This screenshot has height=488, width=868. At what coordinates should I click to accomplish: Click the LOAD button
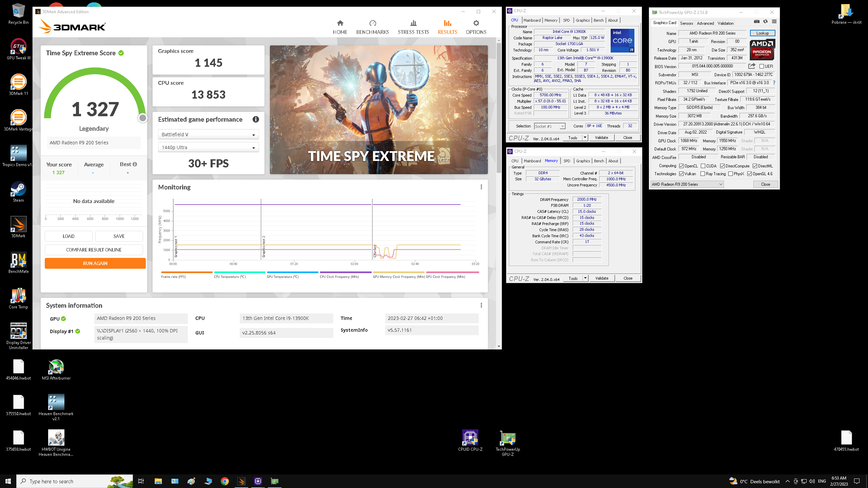68,236
